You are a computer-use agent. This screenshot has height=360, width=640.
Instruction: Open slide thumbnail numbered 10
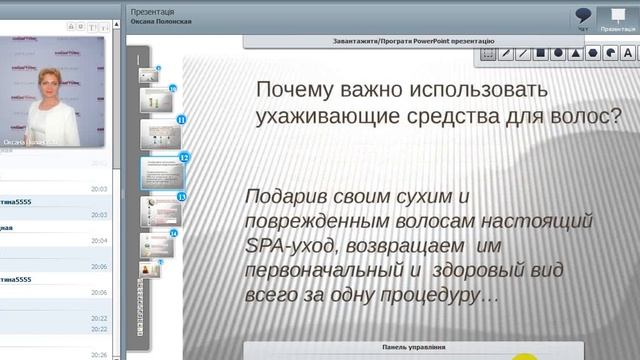[x=156, y=100]
